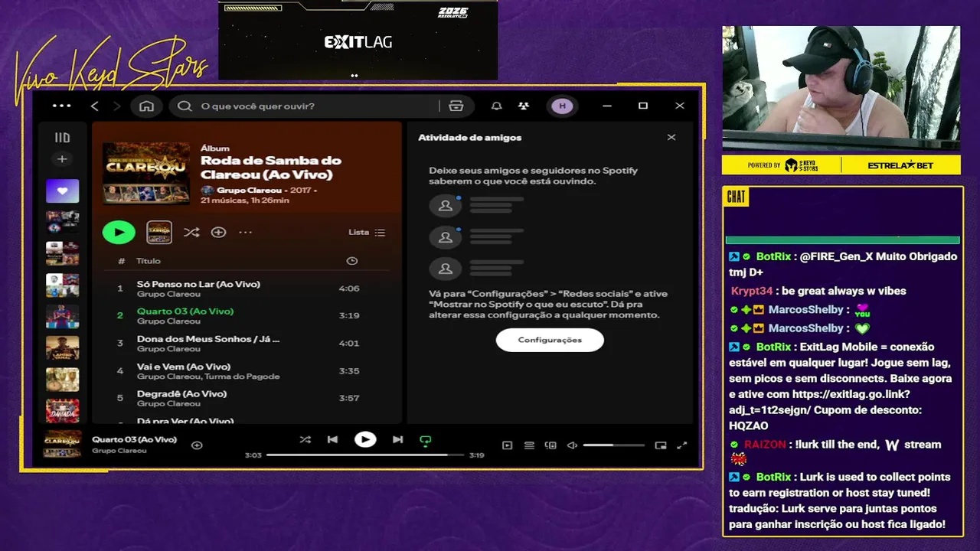Save album to library with plus circle

click(x=218, y=232)
